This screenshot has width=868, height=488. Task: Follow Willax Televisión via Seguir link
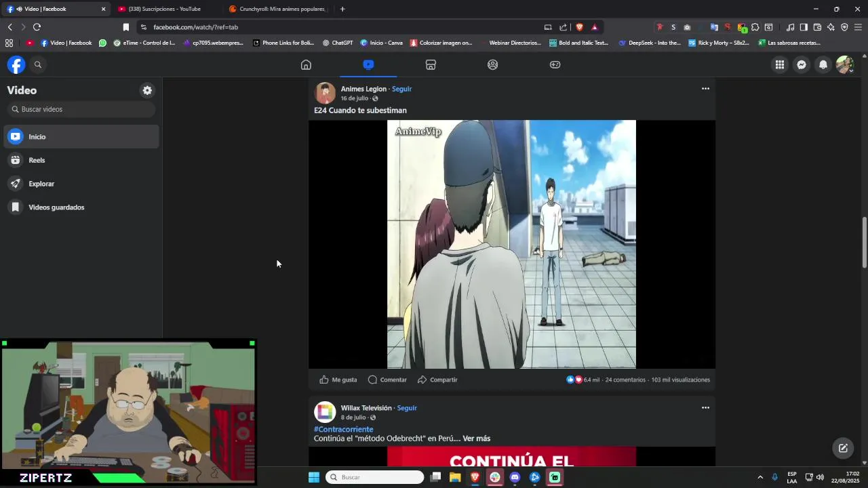[407, 408]
